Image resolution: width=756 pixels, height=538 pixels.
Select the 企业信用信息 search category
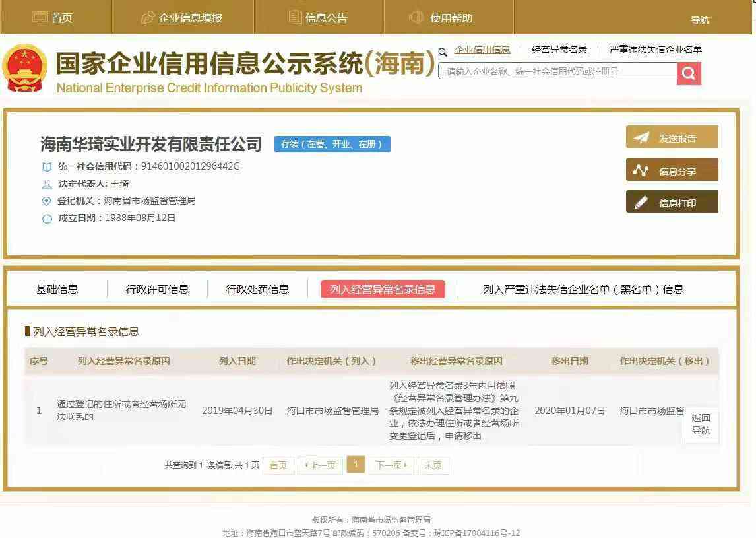point(482,50)
